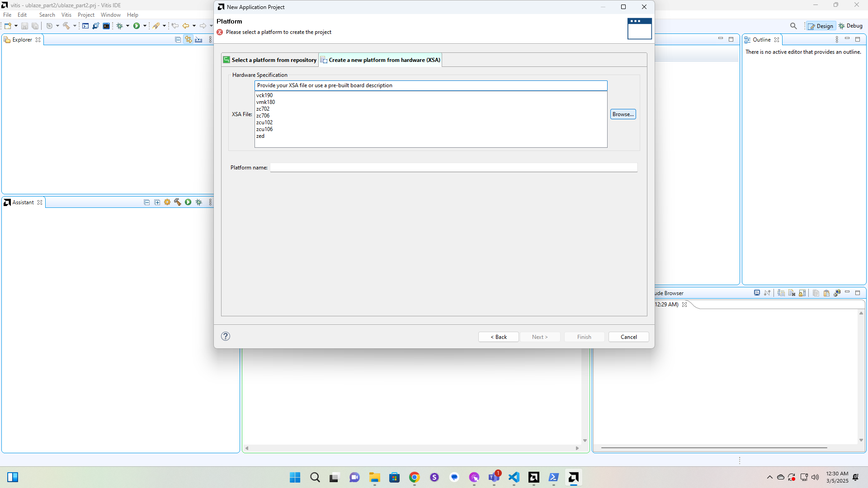Switch to Select a platform from repository tab
The height and width of the screenshot is (488, 868).
(270, 60)
